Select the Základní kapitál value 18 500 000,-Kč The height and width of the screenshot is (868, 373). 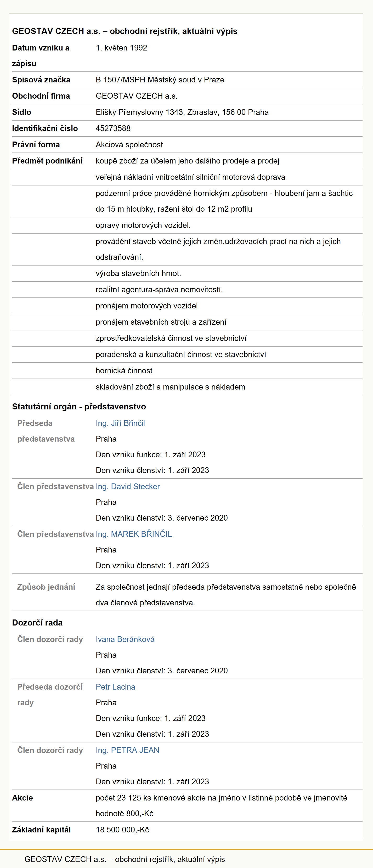click(x=122, y=830)
